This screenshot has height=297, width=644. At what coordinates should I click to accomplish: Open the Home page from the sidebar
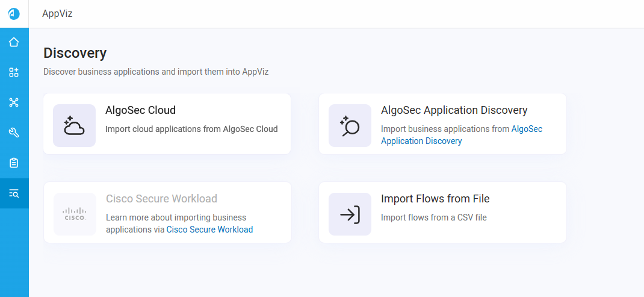pos(14,42)
